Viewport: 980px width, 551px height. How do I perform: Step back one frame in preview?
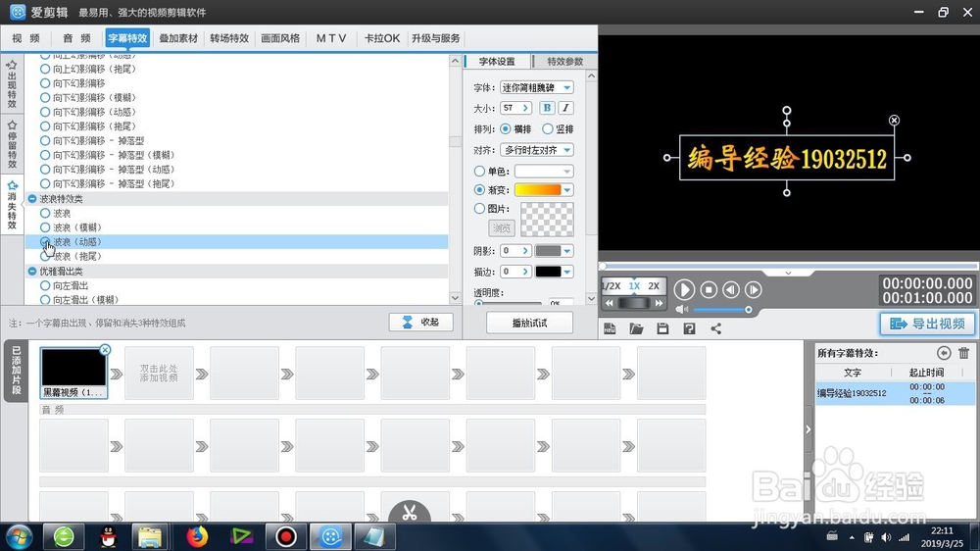[x=731, y=289]
